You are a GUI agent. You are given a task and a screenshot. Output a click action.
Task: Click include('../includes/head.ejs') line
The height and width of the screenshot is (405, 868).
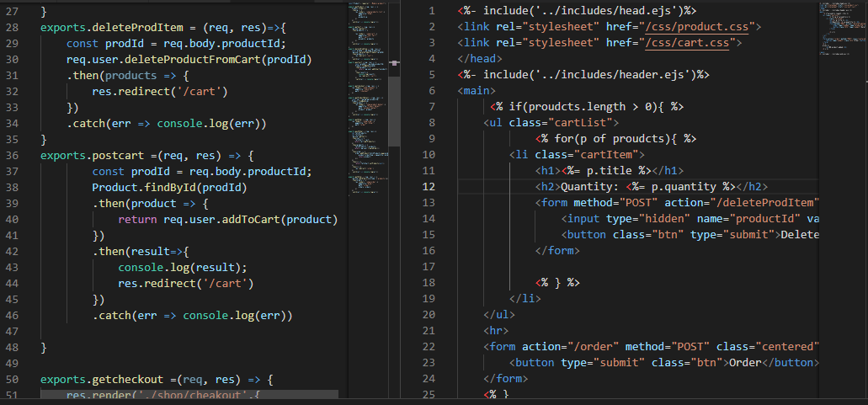[x=577, y=10]
